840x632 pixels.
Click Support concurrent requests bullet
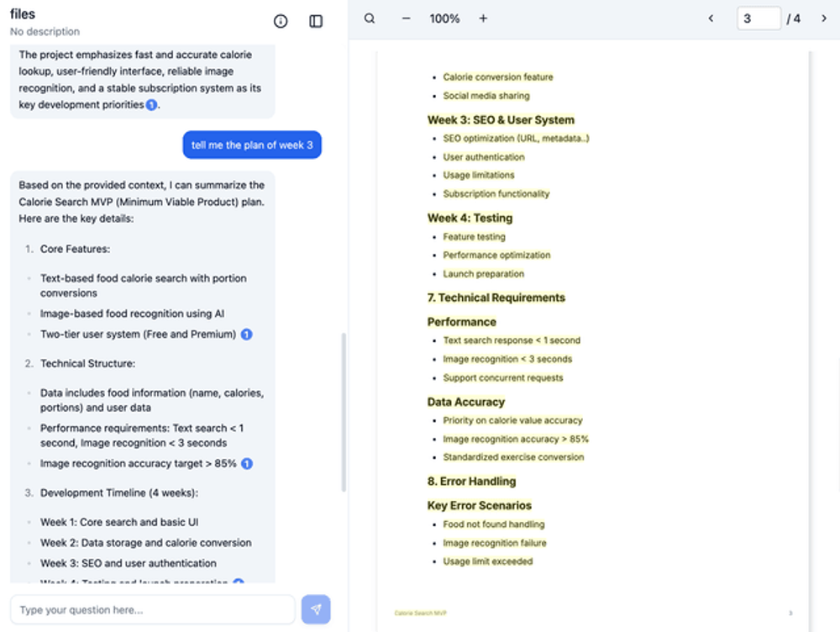(503, 377)
